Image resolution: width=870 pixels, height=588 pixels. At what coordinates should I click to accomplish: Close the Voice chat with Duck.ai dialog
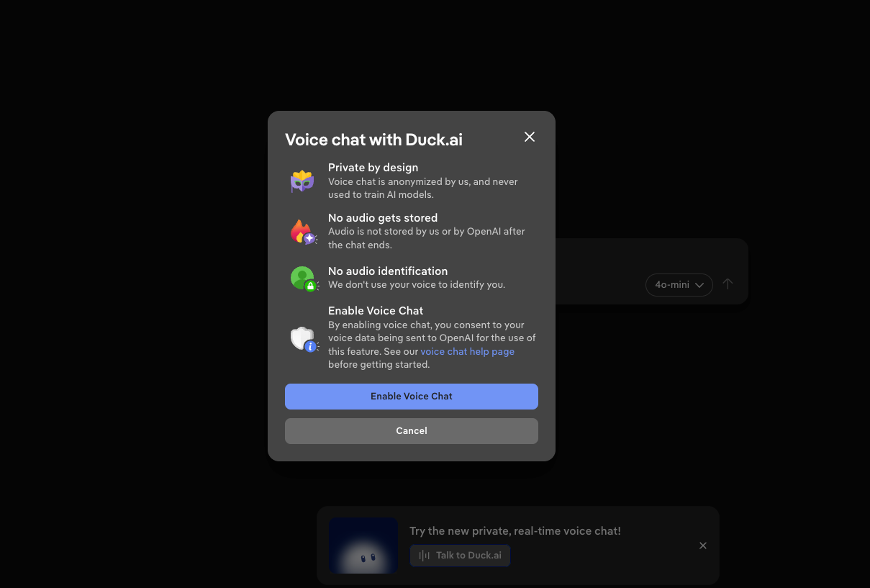(529, 136)
